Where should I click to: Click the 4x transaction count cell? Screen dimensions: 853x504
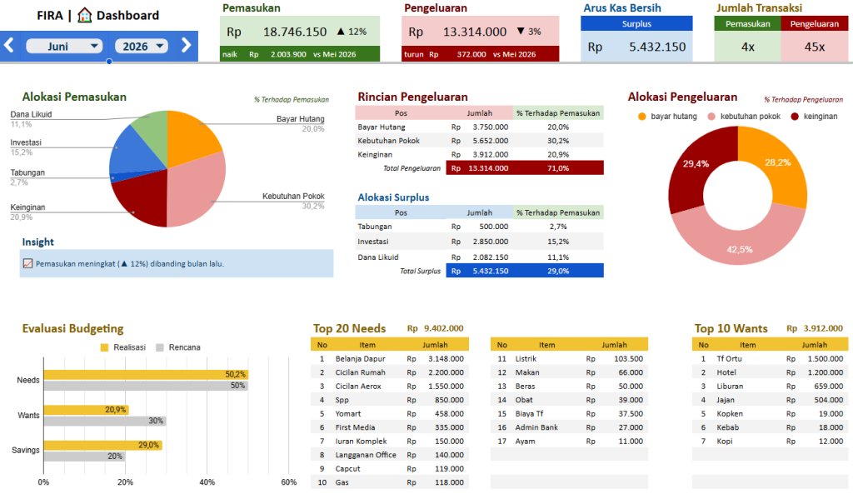[x=747, y=47]
